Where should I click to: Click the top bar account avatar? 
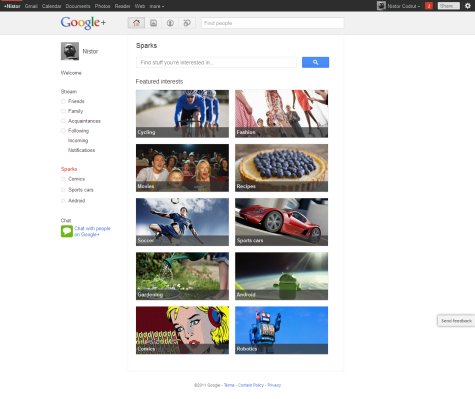(x=381, y=6)
